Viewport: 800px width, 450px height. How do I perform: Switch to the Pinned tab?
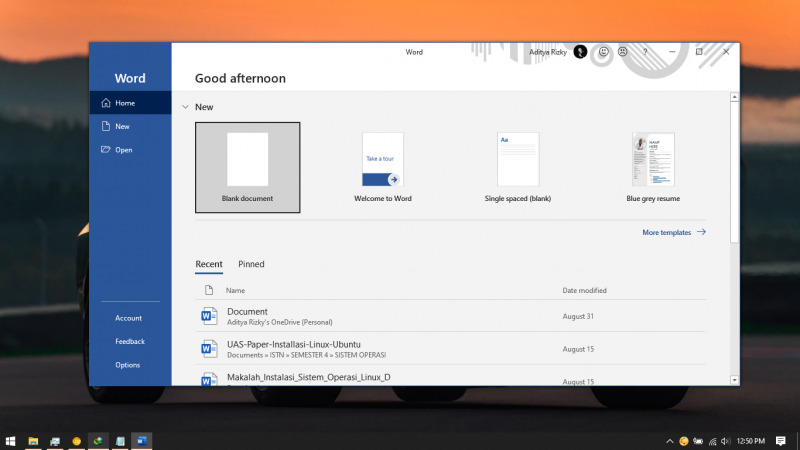pyautogui.click(x=251, y=264)
